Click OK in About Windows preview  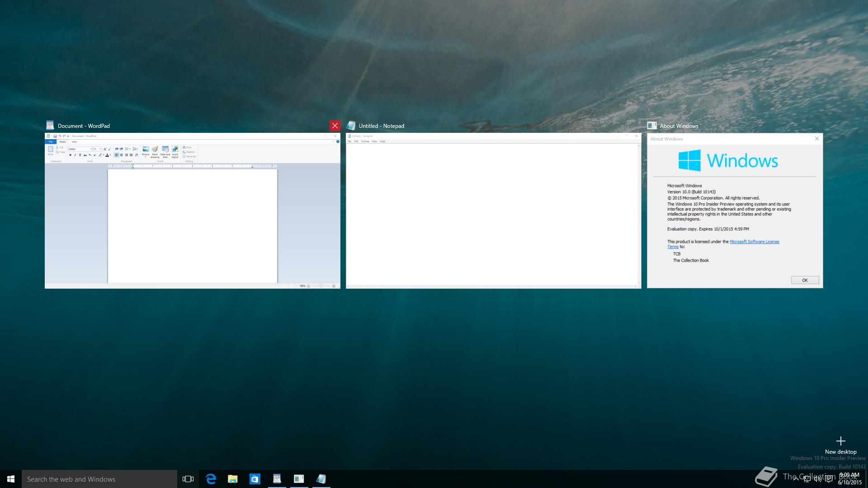[x=805, y=280]
